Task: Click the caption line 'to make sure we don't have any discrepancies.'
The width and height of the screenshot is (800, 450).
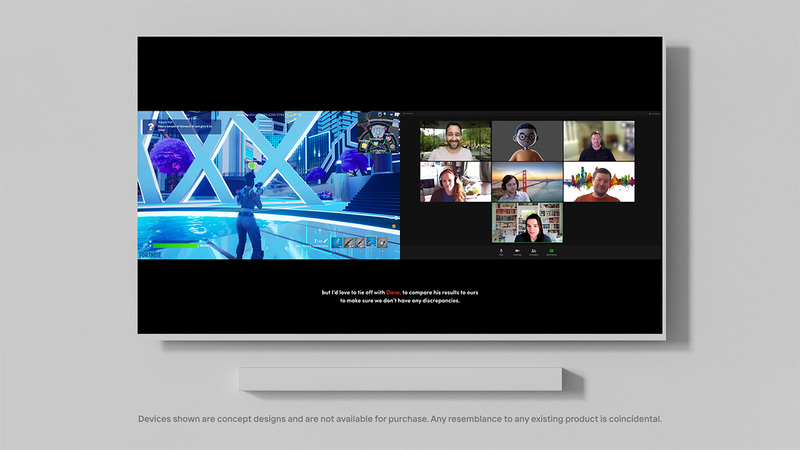Action: click(x=400, y=301)
